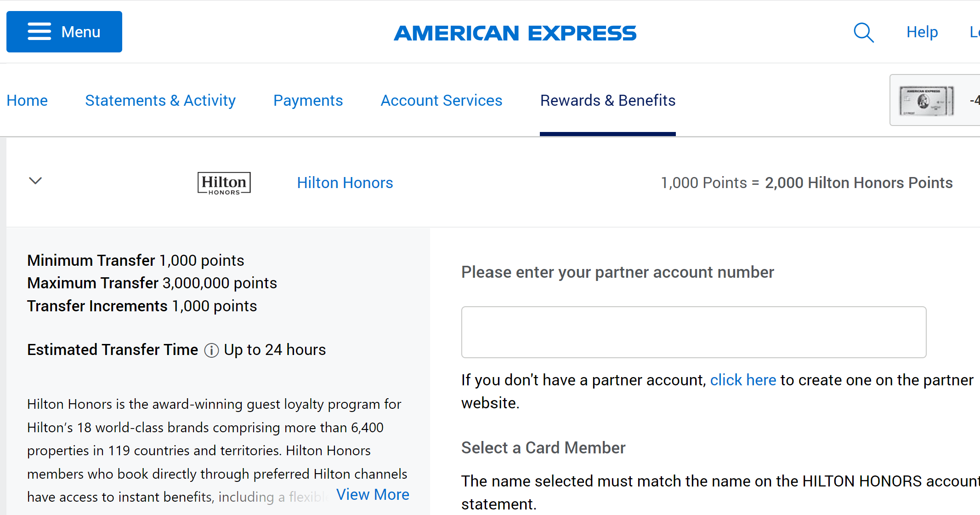This screenshot has width=980, height=515.
Task: Click the American Express logo
Action: pyautogui.click(x=515, y=33)
